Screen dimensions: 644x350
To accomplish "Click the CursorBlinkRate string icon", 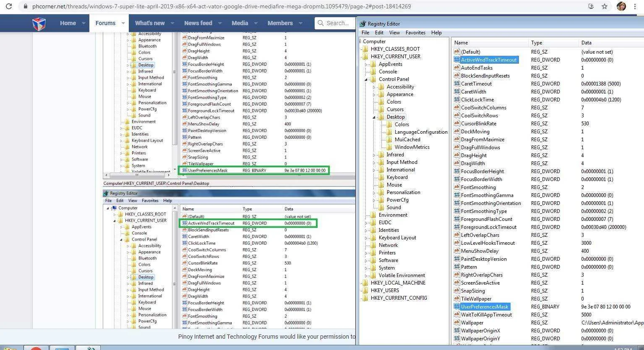I will pos(457,123).
